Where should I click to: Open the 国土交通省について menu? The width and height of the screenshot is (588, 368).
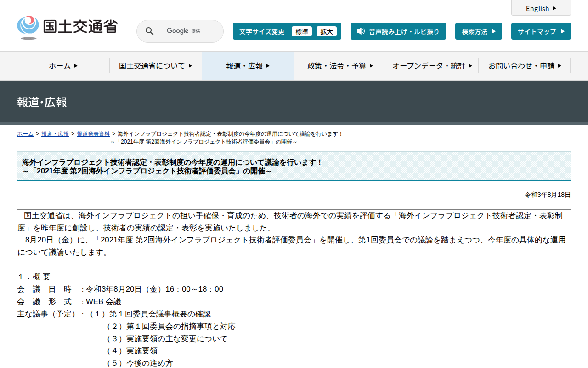[156, 66]
